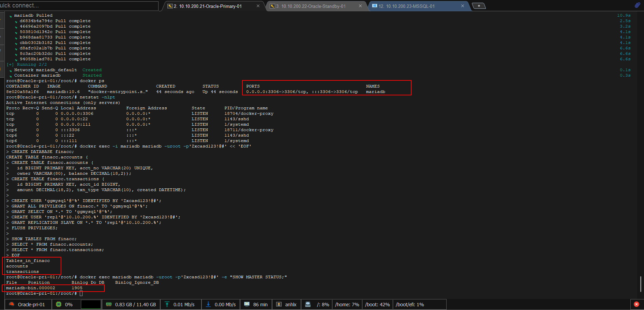
Task: Click the user icon beside anhlx
Action: click(279, 304)
